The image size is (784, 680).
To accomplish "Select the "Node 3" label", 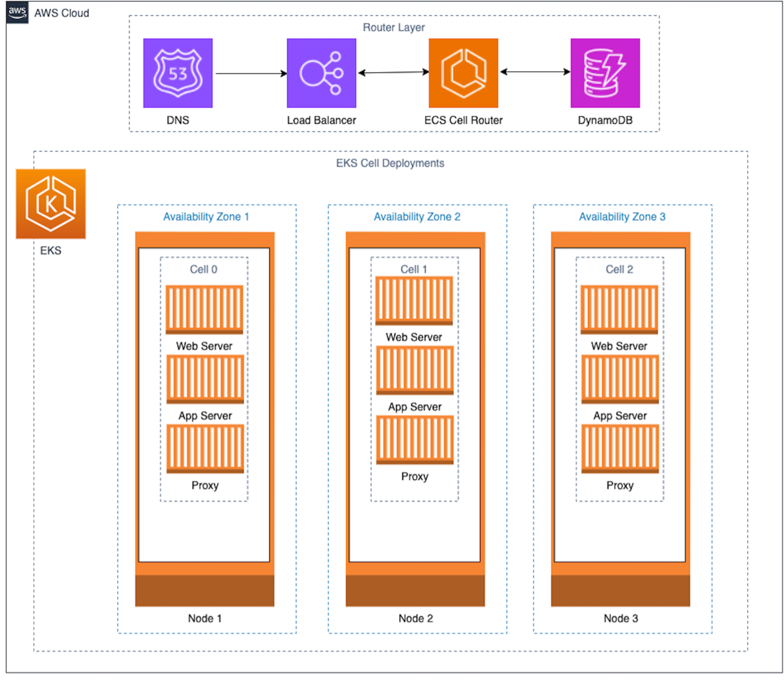I will click(621, 619).
